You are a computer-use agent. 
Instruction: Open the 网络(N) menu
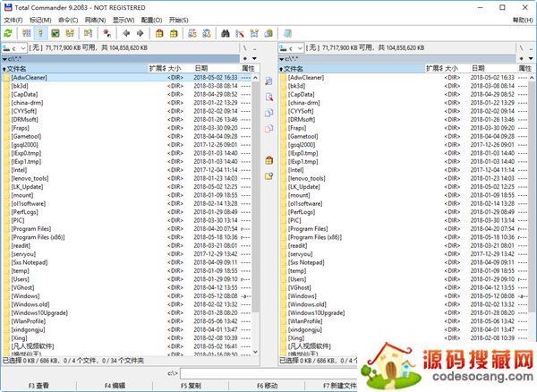click(95, 21)
